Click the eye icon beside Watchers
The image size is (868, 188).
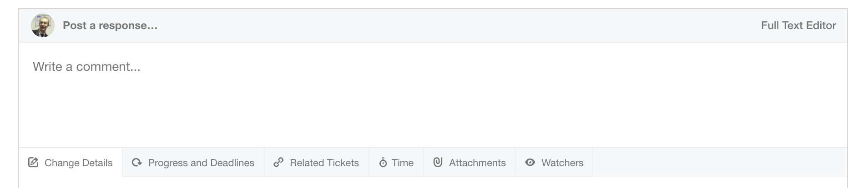[530, 163]
